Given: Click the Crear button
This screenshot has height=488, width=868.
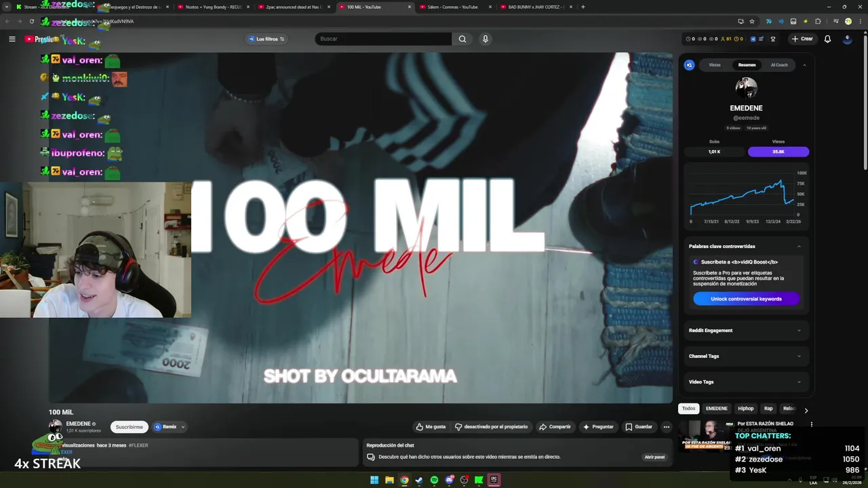Looking at the screenshot, I should 802,39.
